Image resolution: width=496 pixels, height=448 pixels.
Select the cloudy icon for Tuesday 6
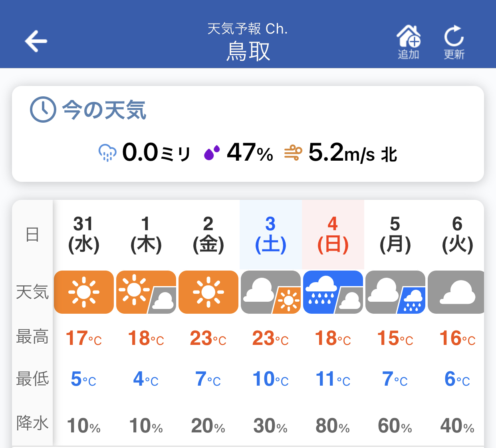456,292
